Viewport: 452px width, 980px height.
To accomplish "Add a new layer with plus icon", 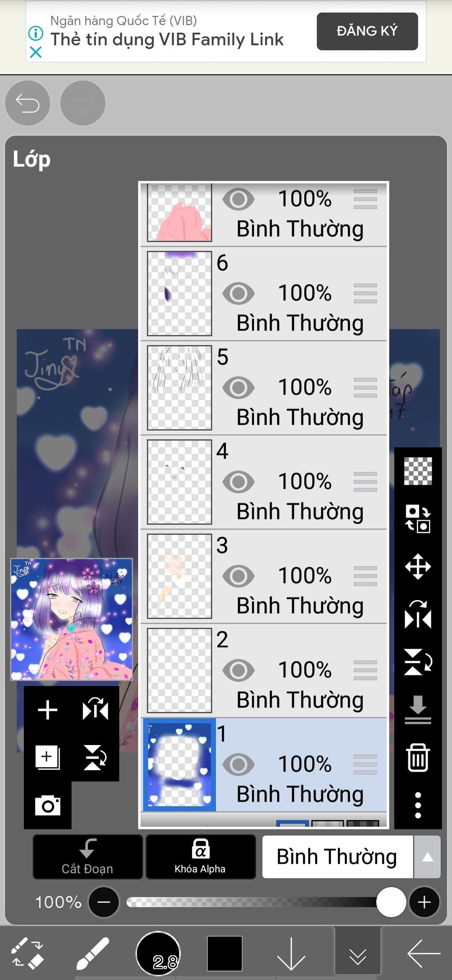I will click(48, 710).
